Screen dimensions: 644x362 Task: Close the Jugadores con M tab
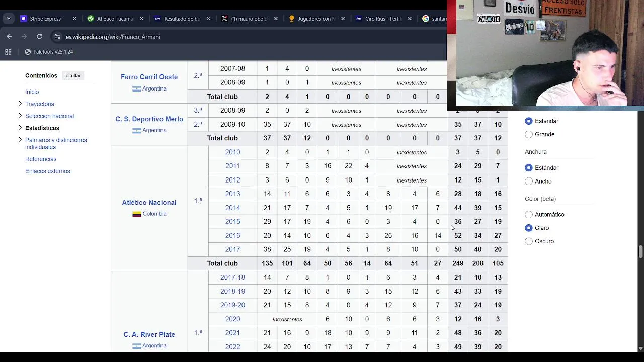tap(343, 19)
